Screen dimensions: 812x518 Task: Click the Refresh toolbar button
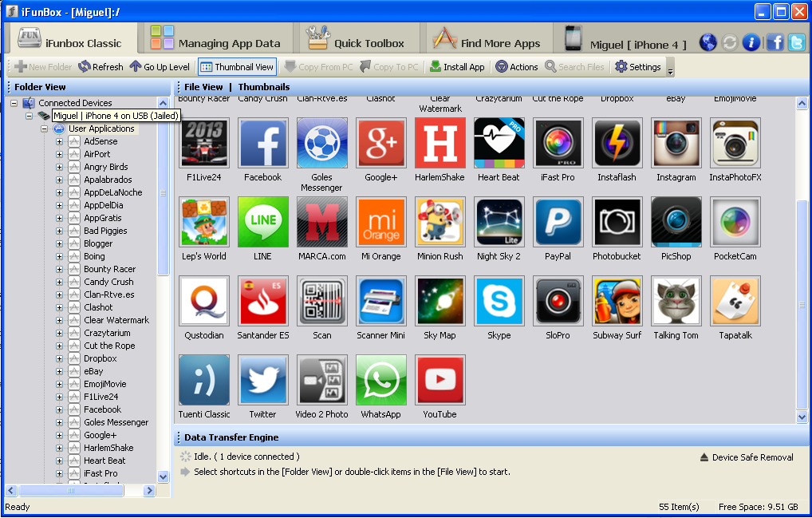[101, 67]
